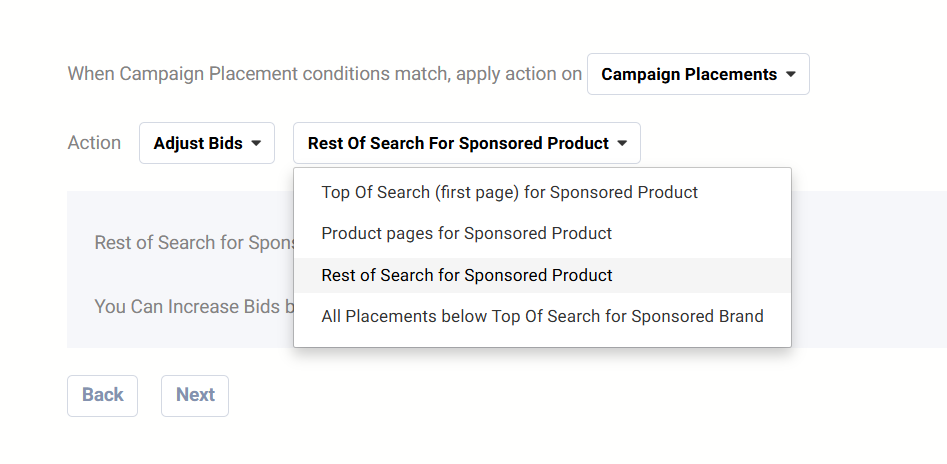Click the Action label
Image resolution: width=947 pixels, height=464 pixels.
[94, 143]
